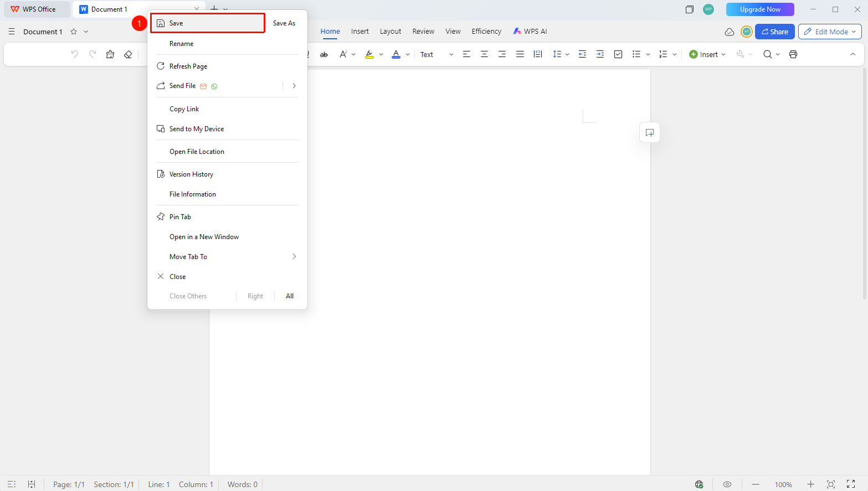The width and height of the screenshot is (868, 491).
Task: Expand the Send File submenu arrow
Action: [x=294, y=86]
